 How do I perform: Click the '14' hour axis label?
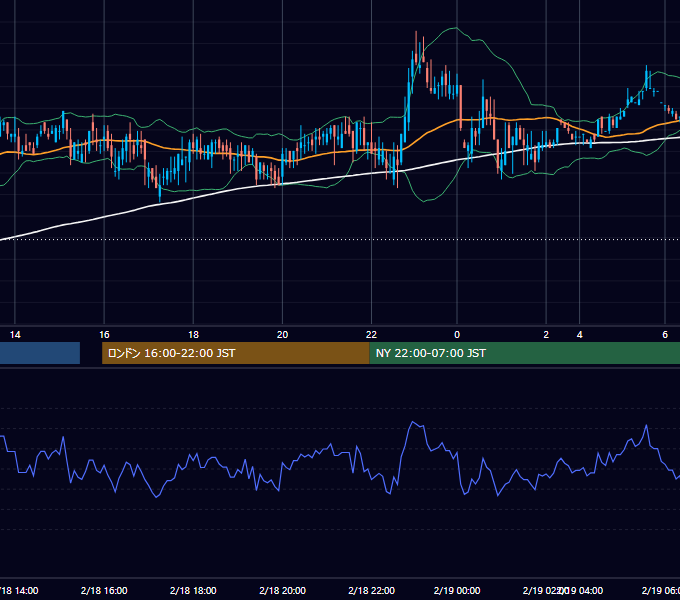tap(15, 335)
